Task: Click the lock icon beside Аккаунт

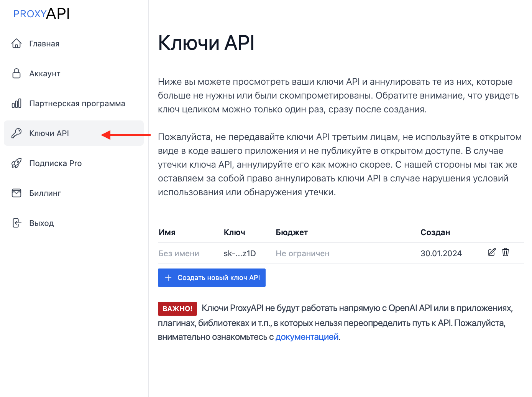Action: point(16,73)
